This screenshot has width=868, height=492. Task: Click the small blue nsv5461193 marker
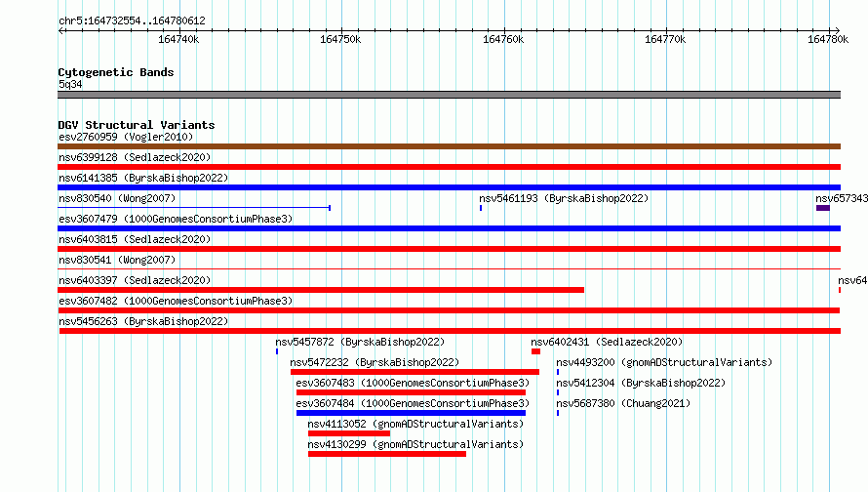[x=481, y=208]
